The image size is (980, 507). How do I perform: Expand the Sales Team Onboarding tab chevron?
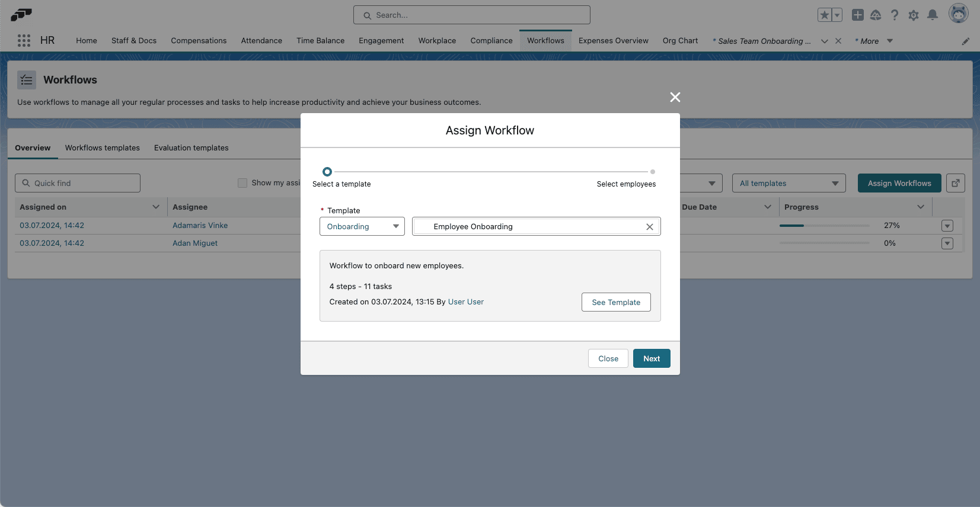click(825, 41)
